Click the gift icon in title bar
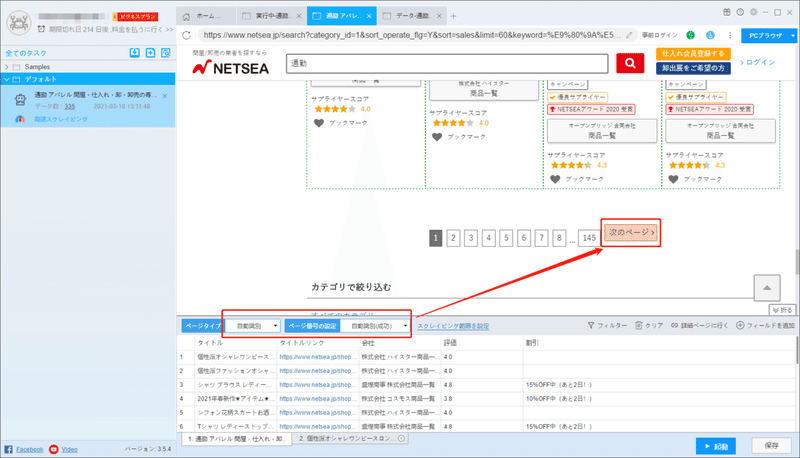 coord(727,12)
